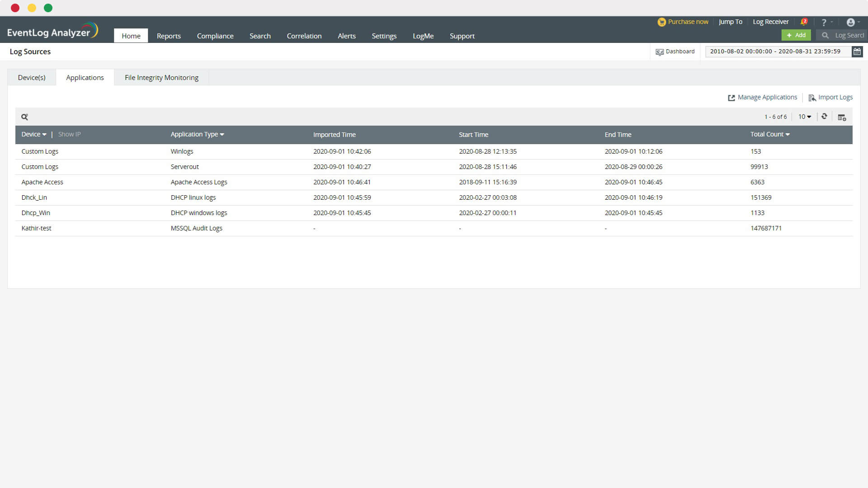Click the help question mark icon
Screen dimensions: 868x488
tap(824, 22)
